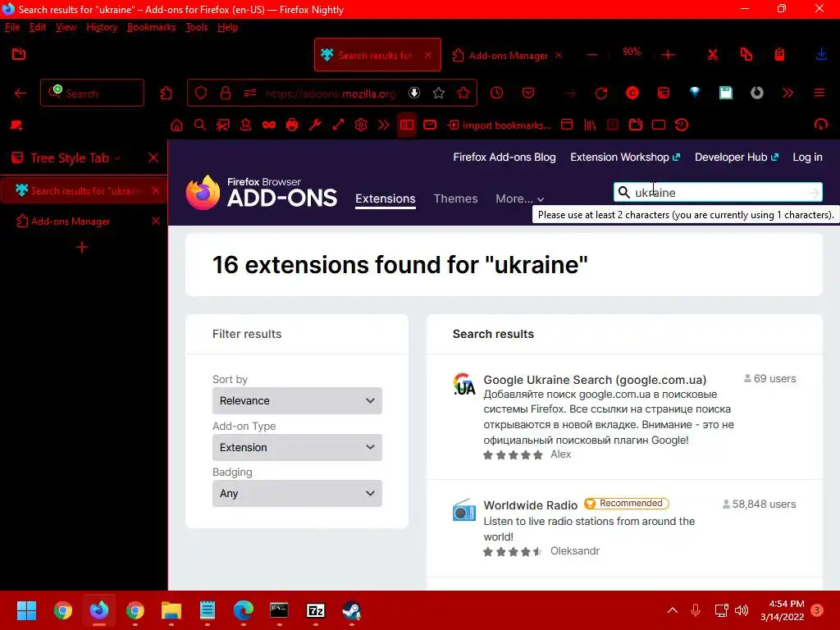The height and width of the screenshot is (630, 840).
Task: Open the private browsing mask icon
Action: click(269, 125)
